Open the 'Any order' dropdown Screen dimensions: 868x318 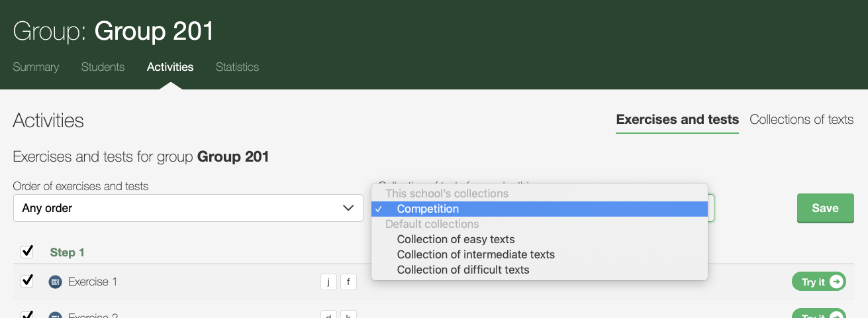click(187, 208)
